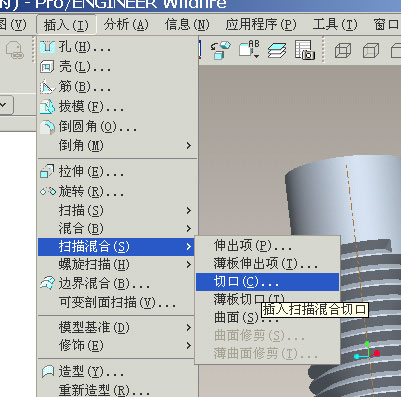Expand the 扫描(S) submenu
The height and width of the screenshot is (397, 401).
pyautogui.click(x=117, y=210)
